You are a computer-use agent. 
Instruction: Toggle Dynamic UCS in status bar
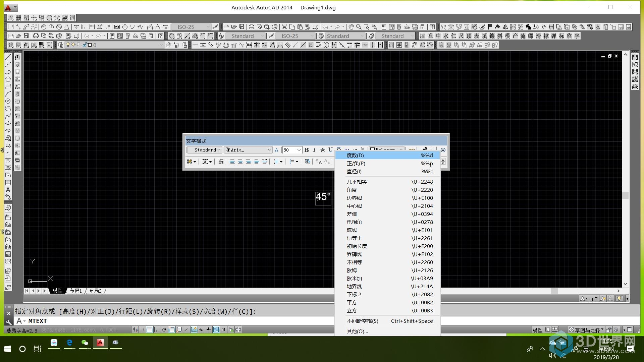tap(194, 329)
